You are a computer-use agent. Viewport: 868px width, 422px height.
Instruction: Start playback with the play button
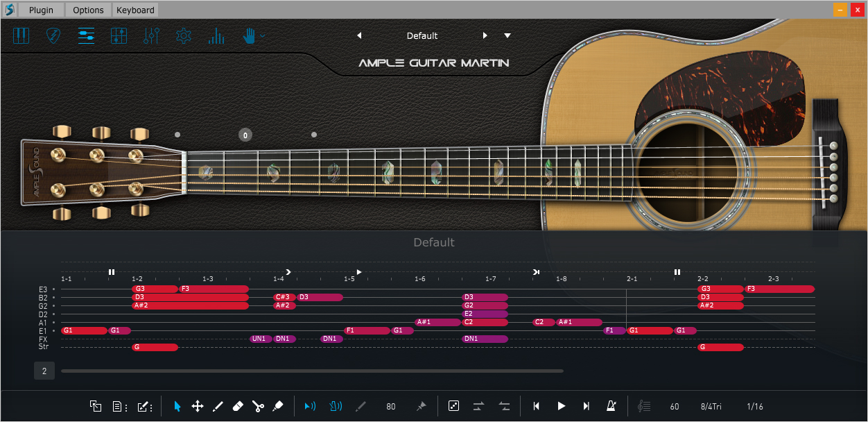(562, 406)
